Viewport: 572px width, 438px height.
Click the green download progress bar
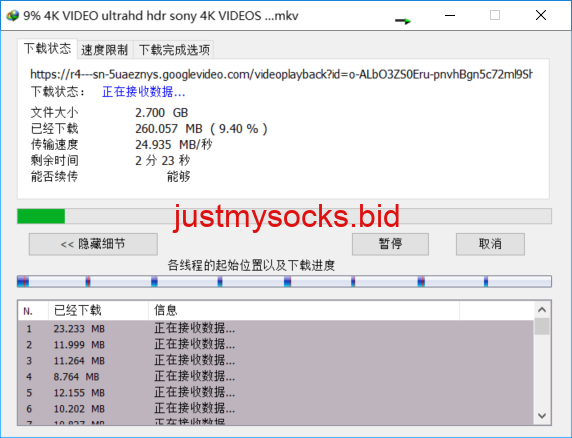[284, 216]
